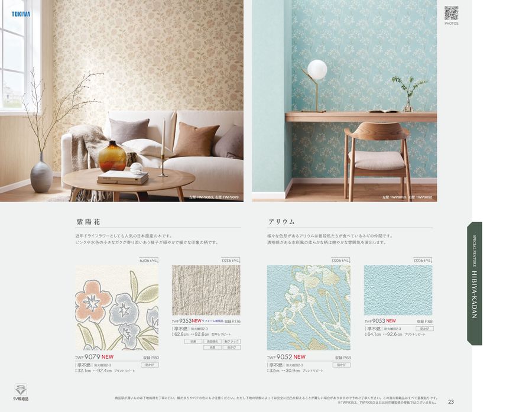
Task: Click the TOKIWA logo
Action: 21,14
